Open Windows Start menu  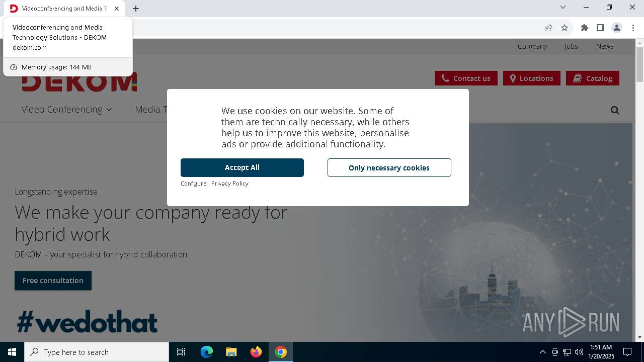(12, 352)
